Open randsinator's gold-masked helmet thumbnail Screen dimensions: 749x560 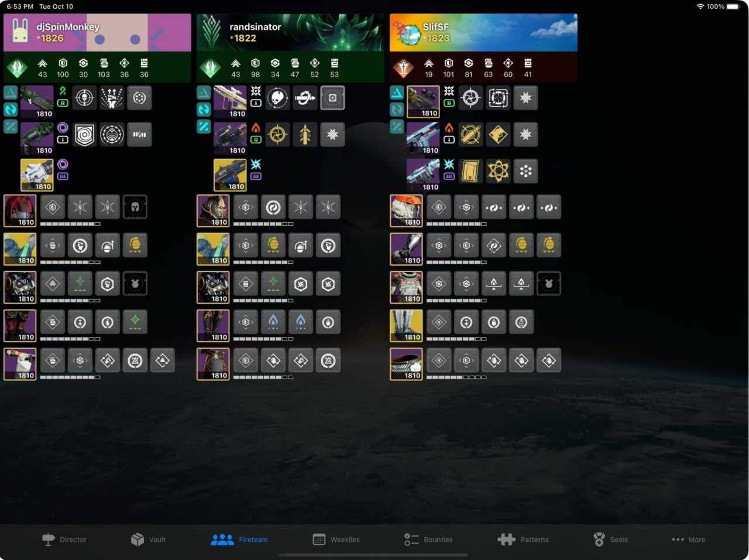pos(213,211)
